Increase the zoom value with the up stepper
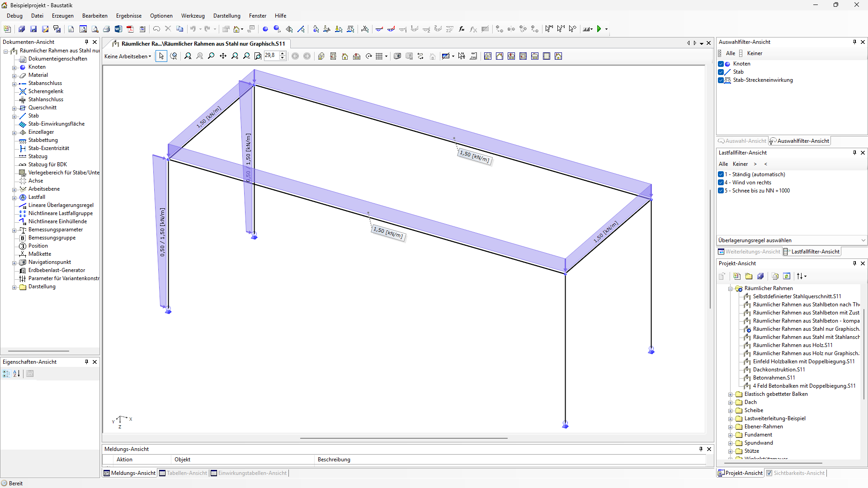The height and width of the screenshot is (488, 868). (x=283, y=54)
